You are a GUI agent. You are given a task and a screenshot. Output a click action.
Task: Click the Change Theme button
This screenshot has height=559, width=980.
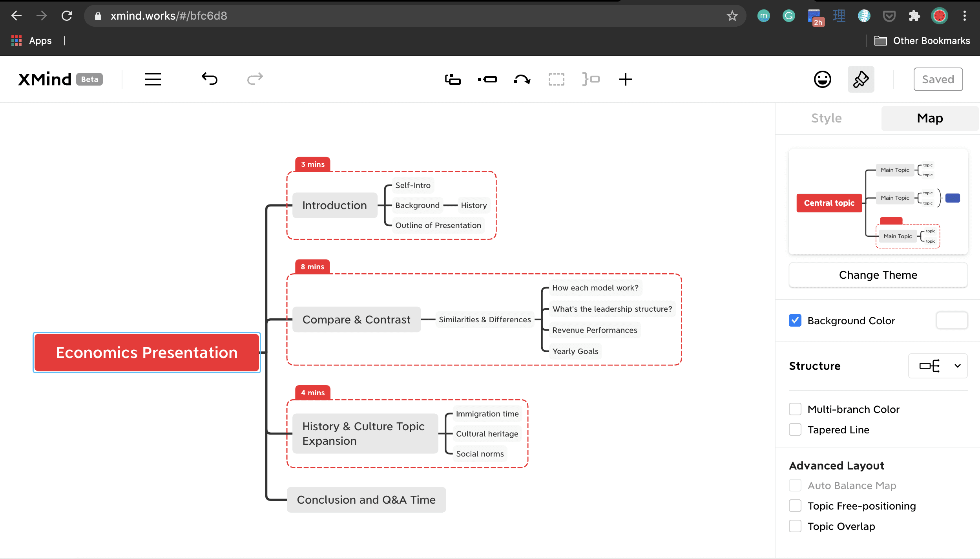coord(878,275)
